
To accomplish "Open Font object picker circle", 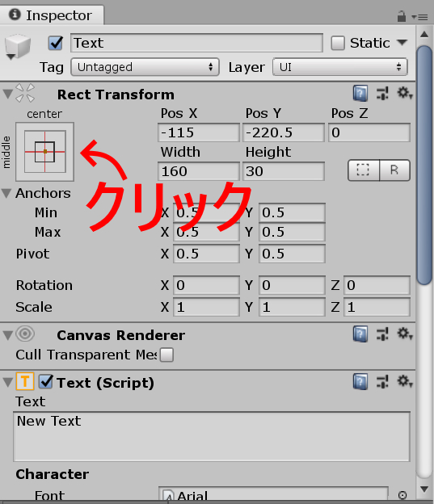I will pyautogui.click(x=402, y=494).
